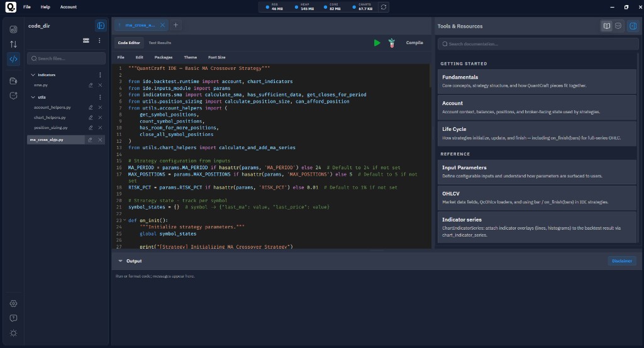Collapse the indicators folder chevron
The image size is (644, 348).
point(33,75)
